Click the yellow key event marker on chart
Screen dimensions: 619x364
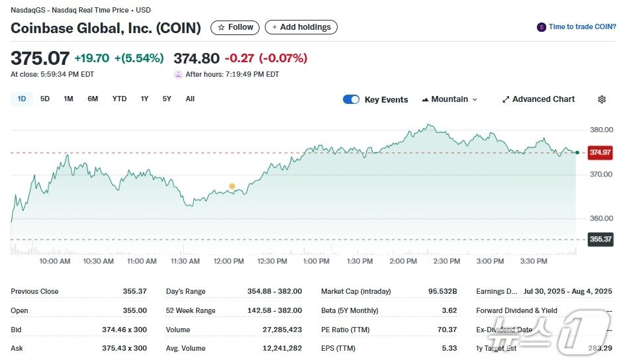pyautogui.click(x=232, y=186)
